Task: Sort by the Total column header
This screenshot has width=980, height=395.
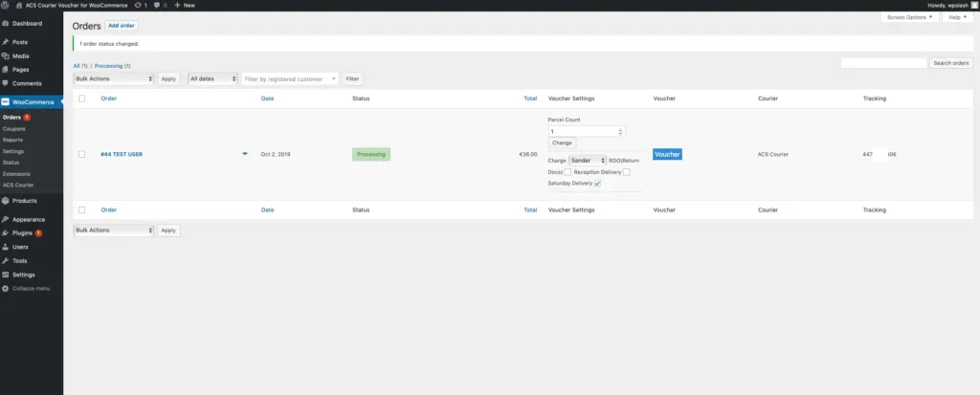Action: coord(530,99)
